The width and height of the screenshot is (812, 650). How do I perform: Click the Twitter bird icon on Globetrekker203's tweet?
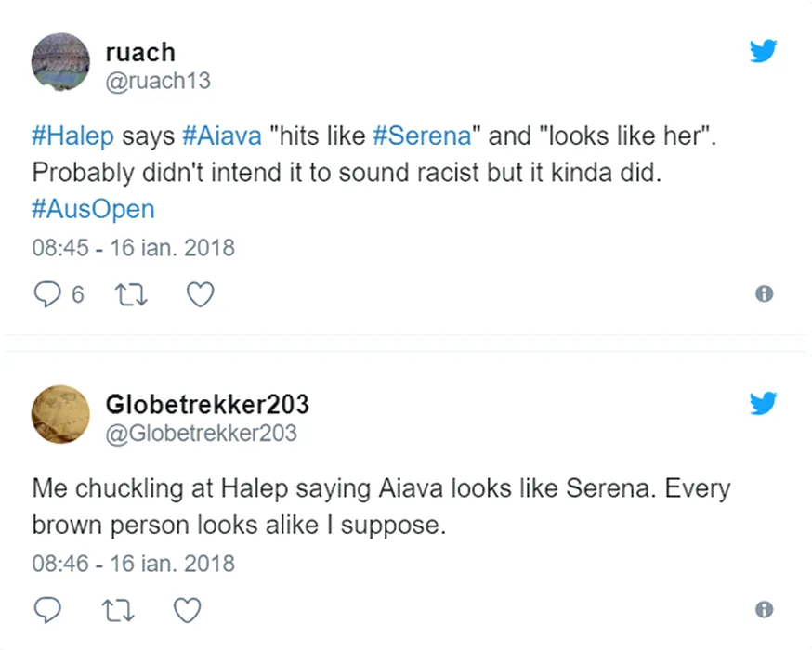(x=763, y=404)
